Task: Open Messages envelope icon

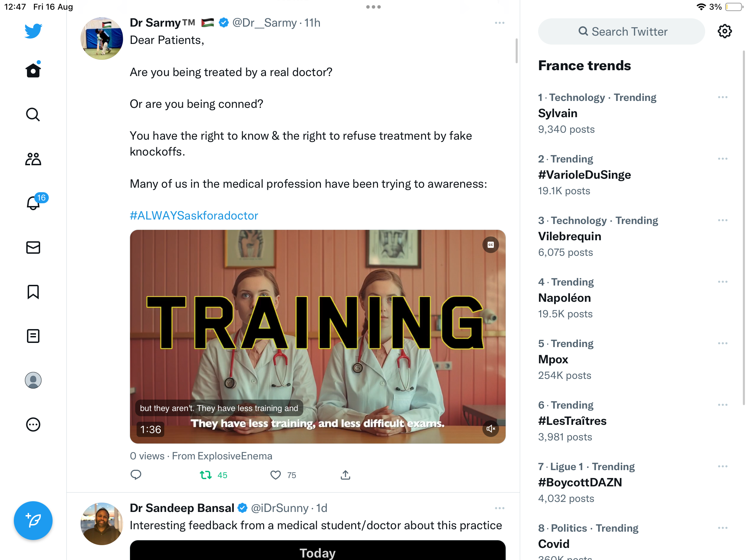Action: coord(33,248)
